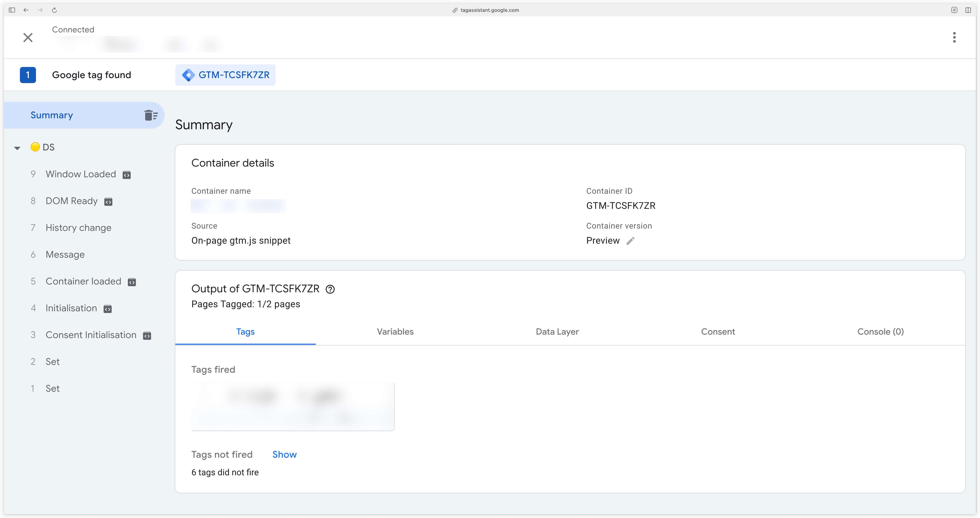
Task: Reload the browser page
Action: 54,10
